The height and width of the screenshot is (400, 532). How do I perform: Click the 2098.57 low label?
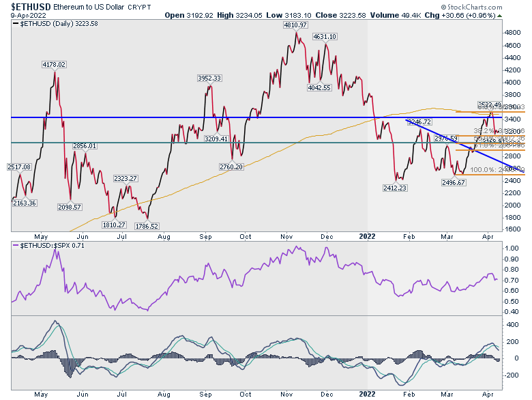(x=70, y=207)
